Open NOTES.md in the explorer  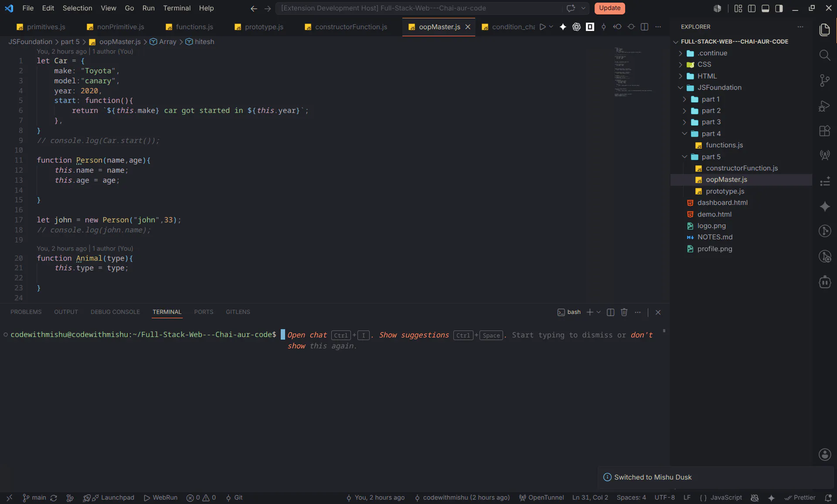(715, 237)
